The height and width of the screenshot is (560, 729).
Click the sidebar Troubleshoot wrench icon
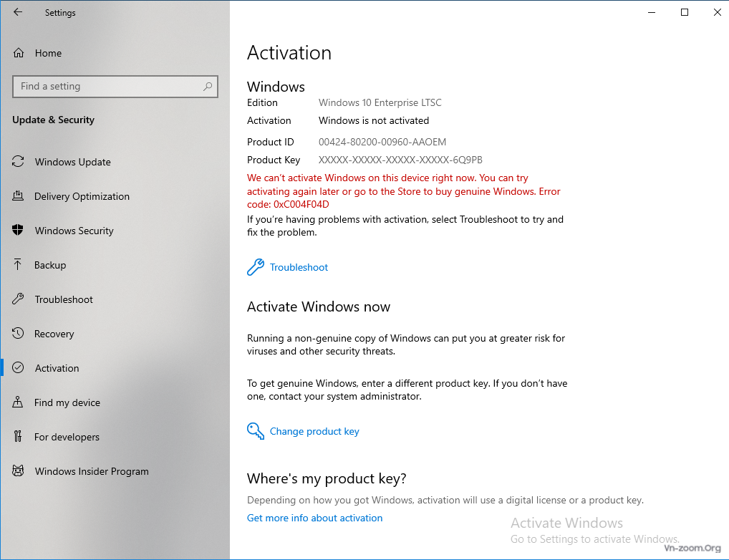[x=18, y=299]
